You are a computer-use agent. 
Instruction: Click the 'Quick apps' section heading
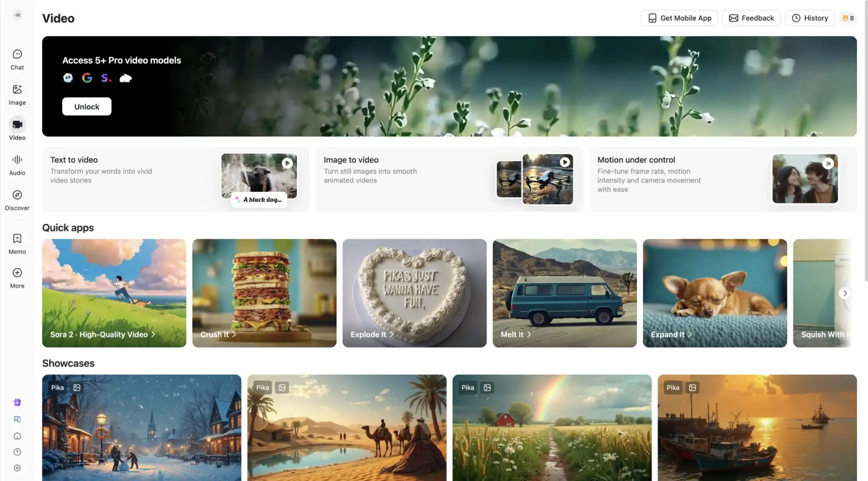tap(68, 228)
